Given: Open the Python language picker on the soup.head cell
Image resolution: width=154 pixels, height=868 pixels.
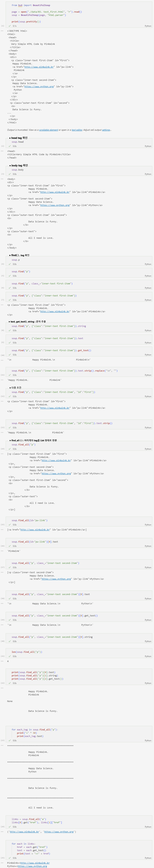Looking at the screenshot, I should [x=148, y=146].
